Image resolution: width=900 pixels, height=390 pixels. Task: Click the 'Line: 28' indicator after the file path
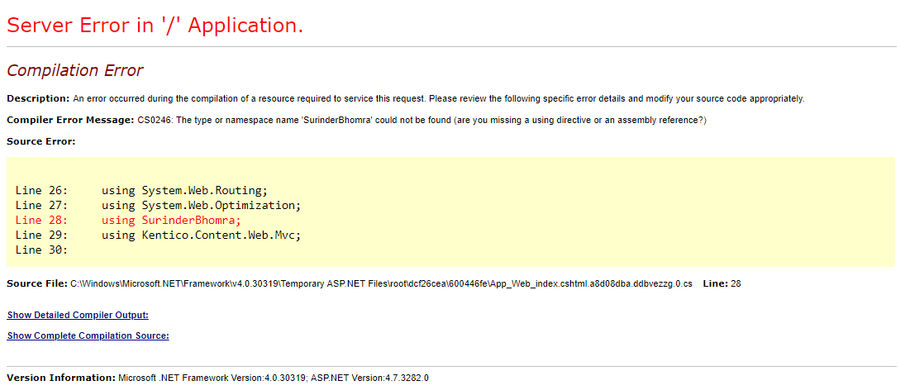(721, 284)
